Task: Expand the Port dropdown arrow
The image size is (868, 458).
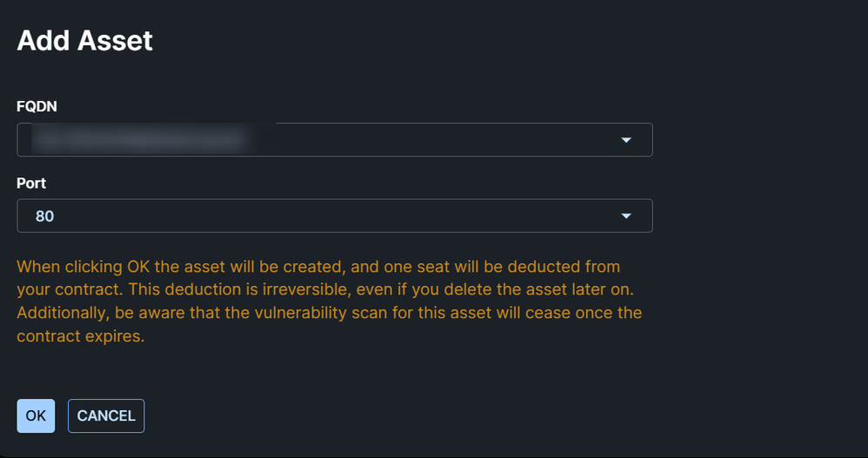Action: (x=626, y=216)
